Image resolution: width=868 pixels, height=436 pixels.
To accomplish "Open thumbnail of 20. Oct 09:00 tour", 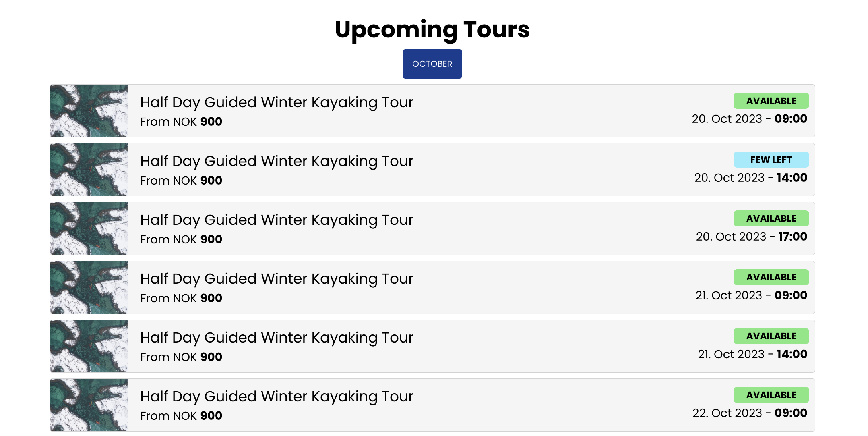I will coord(89,111).
